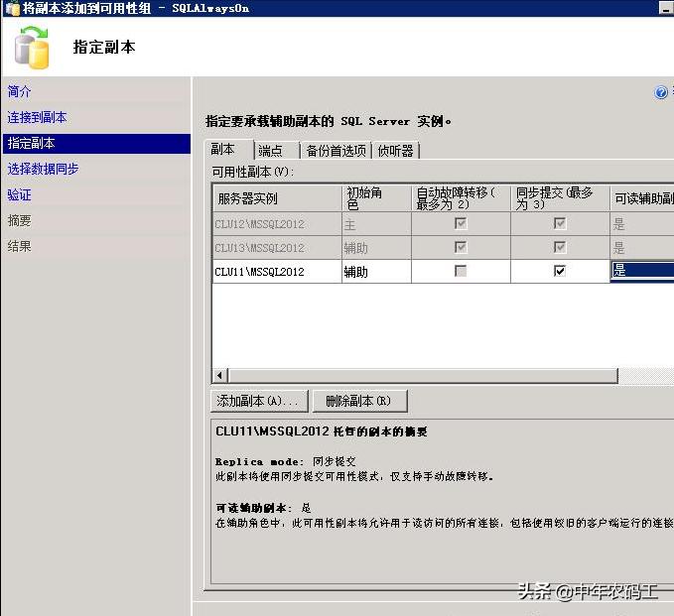
Task: Click the 摘要 step in sidebar
Action: [x=19, y=221]
